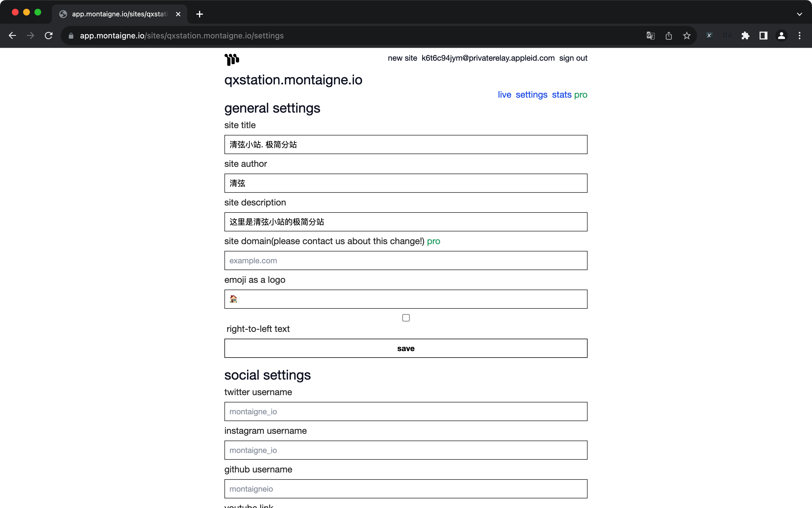Select the app.montaigne.io browser tab
Image resolution: width=812 pixels, height=508 pixels.
click(120, 14)
